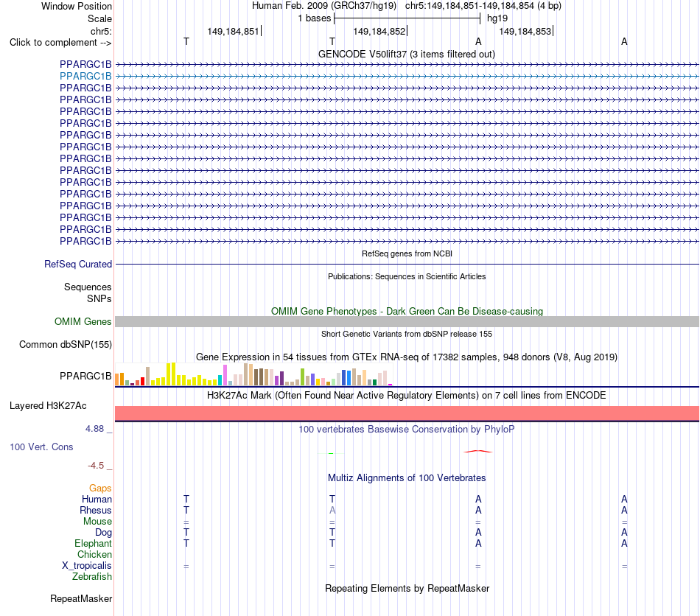Click the 1 bases scale bar
The image size is (700, 616).
tap(407, 18)
